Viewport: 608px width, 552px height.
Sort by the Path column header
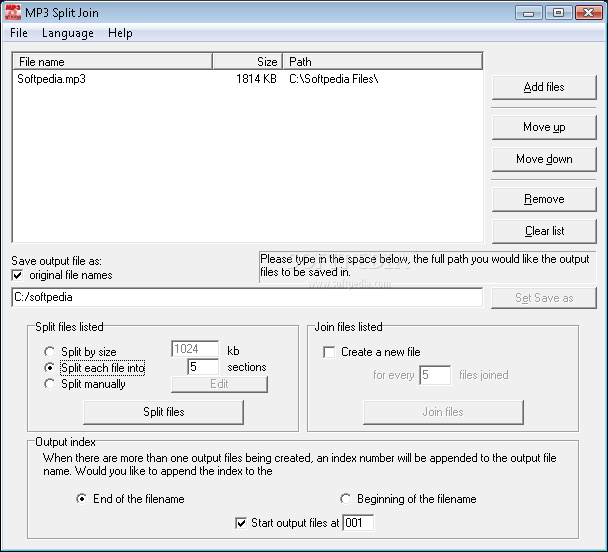click(383, 62)
